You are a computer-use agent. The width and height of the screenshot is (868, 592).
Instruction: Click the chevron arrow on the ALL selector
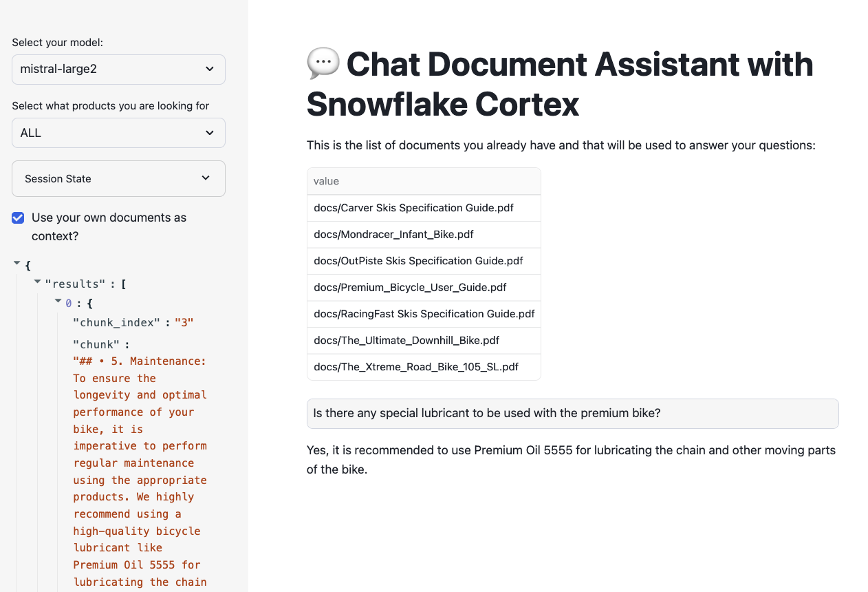pos(210,133)
